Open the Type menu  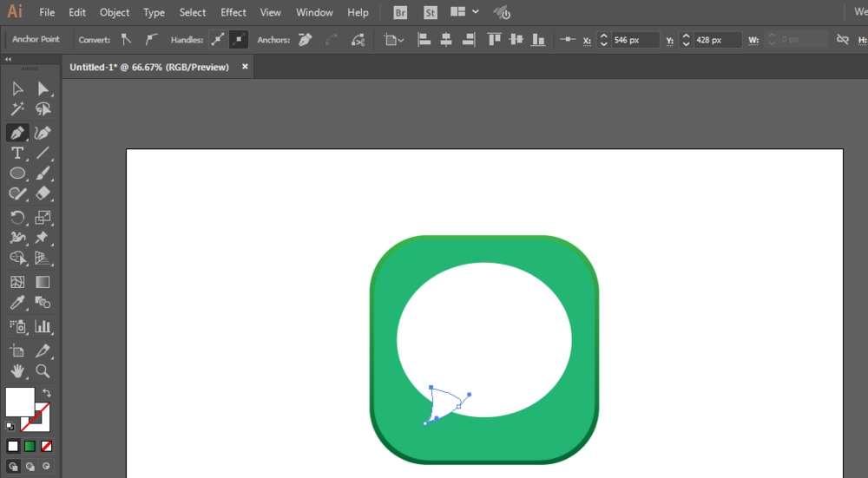pyautogui.click(x=154, y=12)
